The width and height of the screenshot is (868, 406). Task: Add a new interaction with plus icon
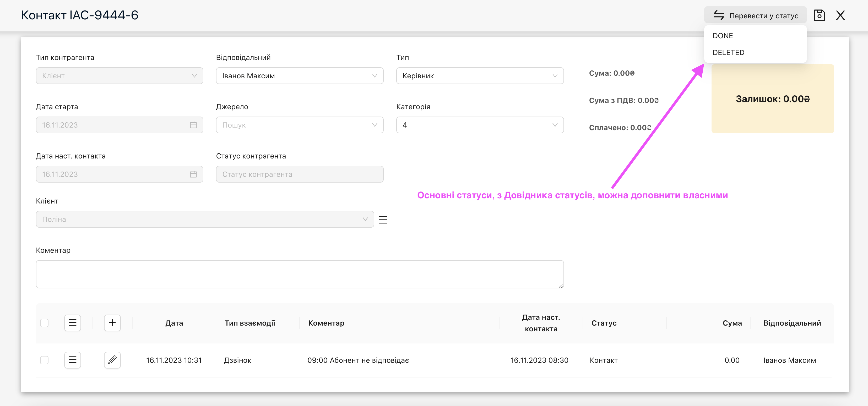(x=112, y=323)
